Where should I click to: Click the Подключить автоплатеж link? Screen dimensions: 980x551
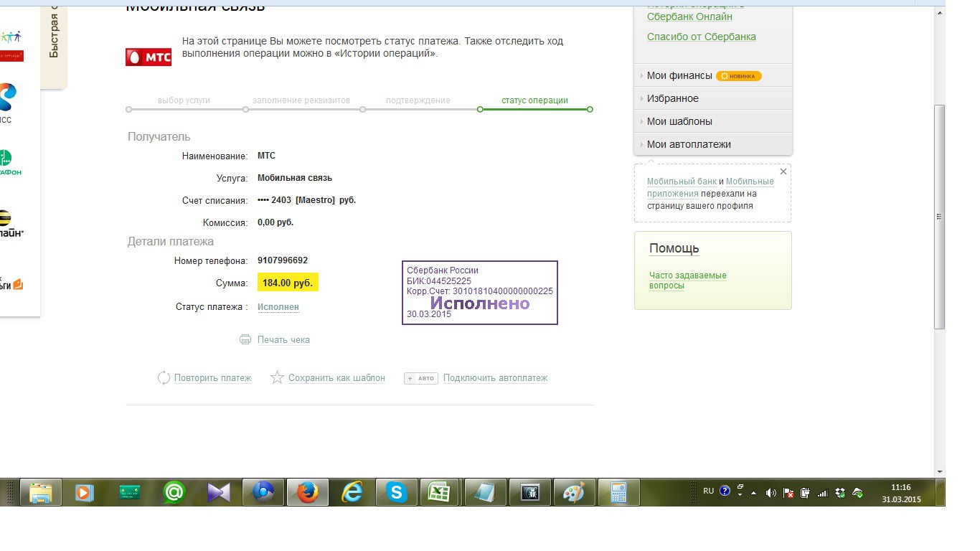(x=495, y=378)
